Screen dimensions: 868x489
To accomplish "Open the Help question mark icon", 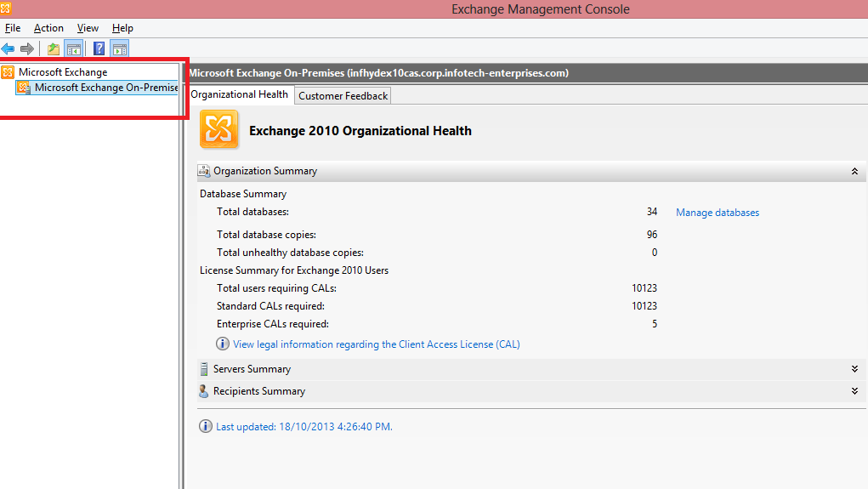I will click(x=99, y=48).
